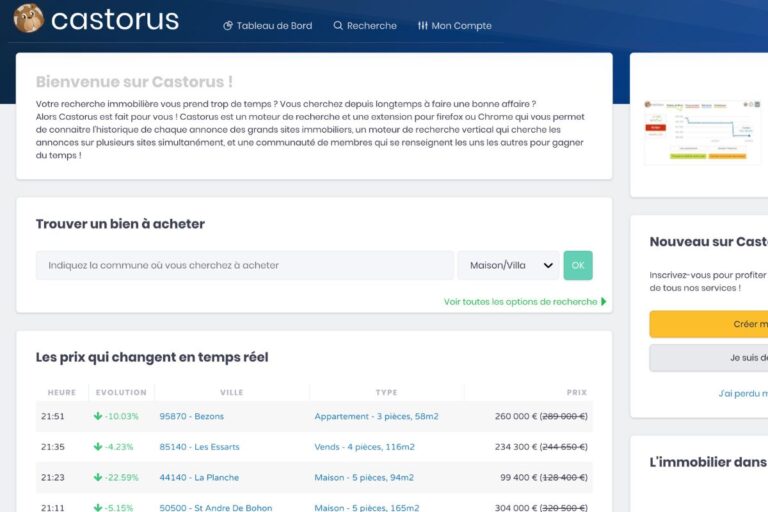Click the grey Je suis déjà button
The height and width of the screenshot is (512, 768).
[x=709, y=358]
